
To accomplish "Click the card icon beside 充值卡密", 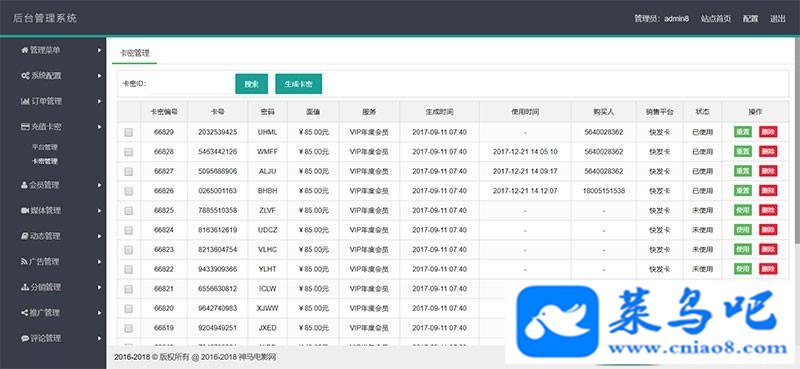I will pos(25,127).
